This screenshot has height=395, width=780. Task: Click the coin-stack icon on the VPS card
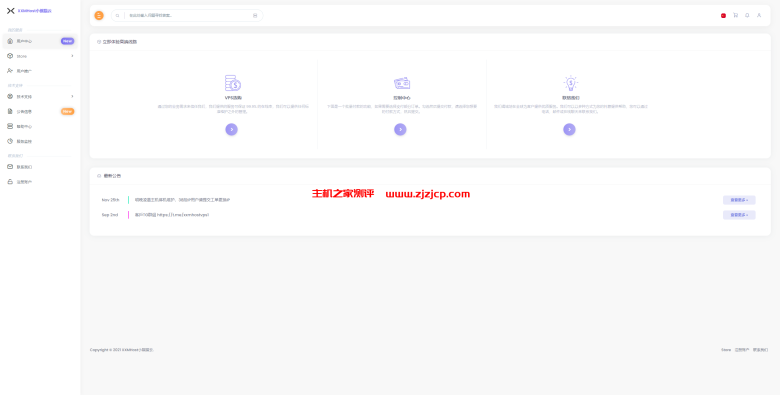(x=233, y=83)
